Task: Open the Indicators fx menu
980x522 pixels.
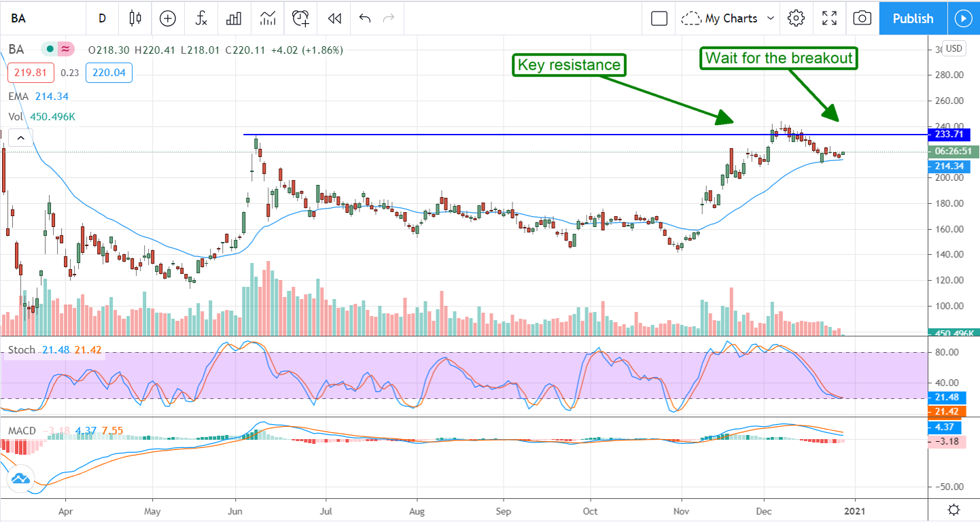Action: tap(201, 18)
